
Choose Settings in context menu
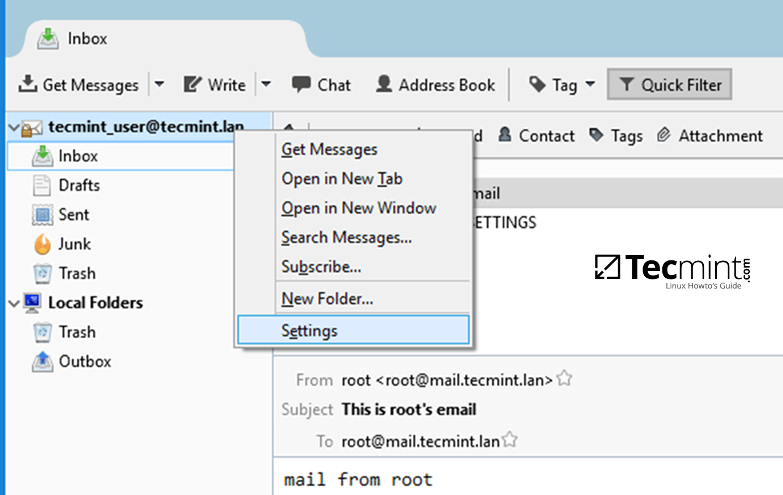354,330
